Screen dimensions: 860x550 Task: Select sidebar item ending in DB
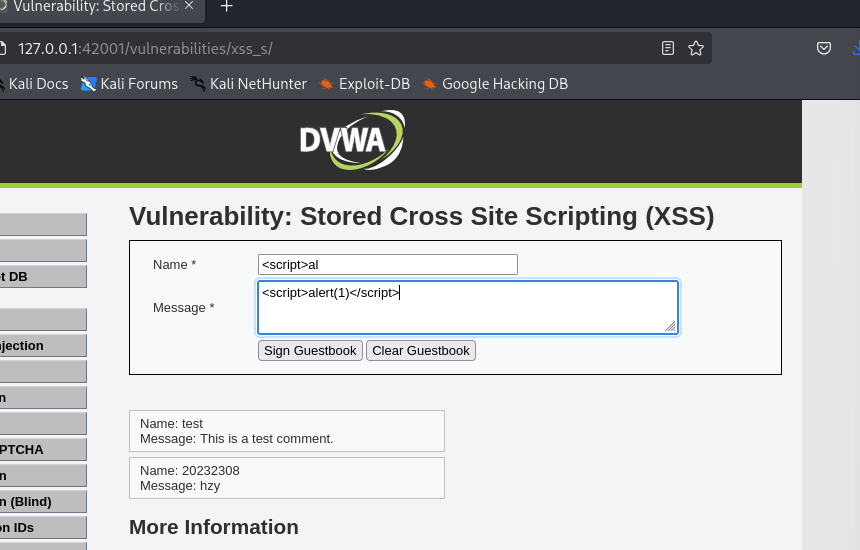[x=43, y=276]
